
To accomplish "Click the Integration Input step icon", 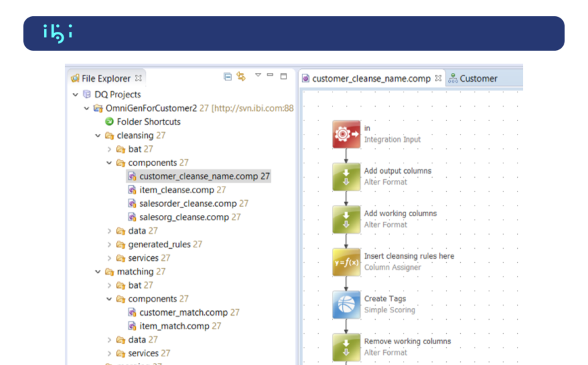I will (346, 135).
